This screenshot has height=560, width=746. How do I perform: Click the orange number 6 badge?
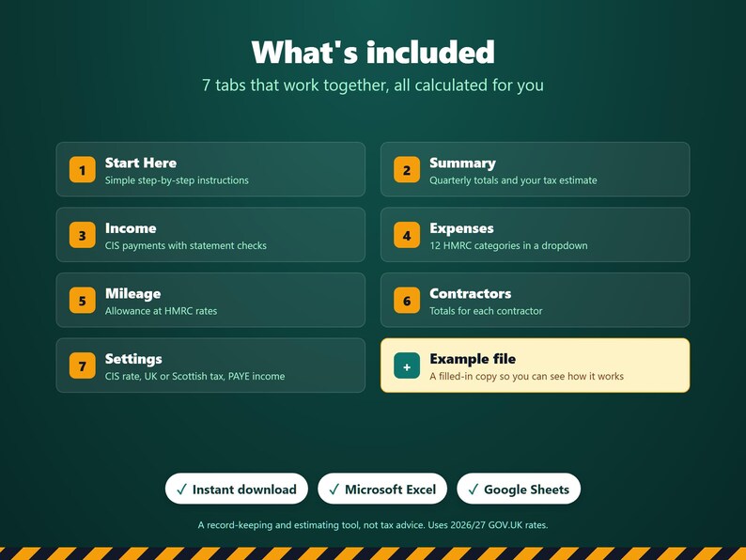407,301
